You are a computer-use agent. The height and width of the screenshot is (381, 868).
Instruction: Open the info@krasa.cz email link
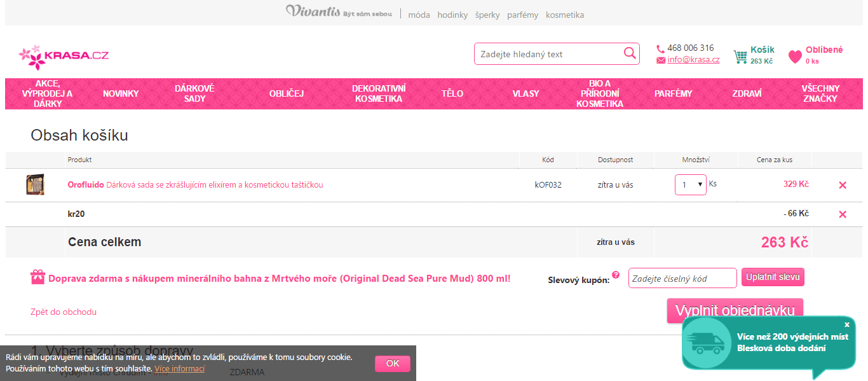tap(693, 60)
